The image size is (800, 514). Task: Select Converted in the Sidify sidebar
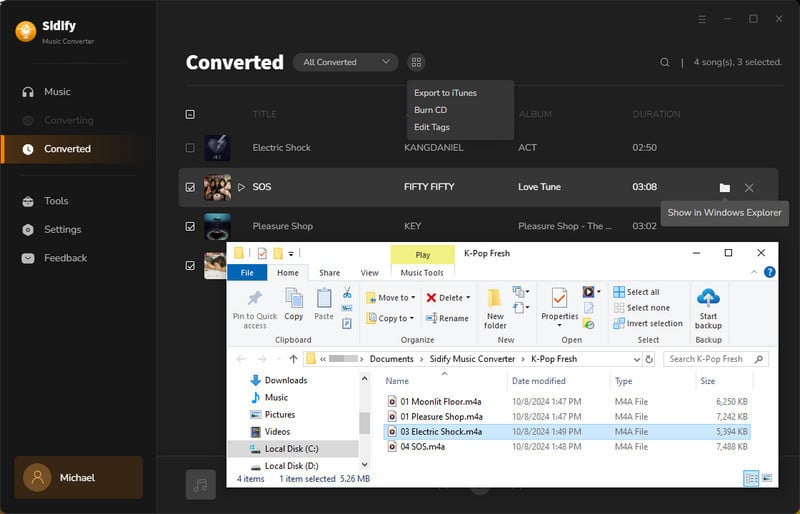point(71,149)
